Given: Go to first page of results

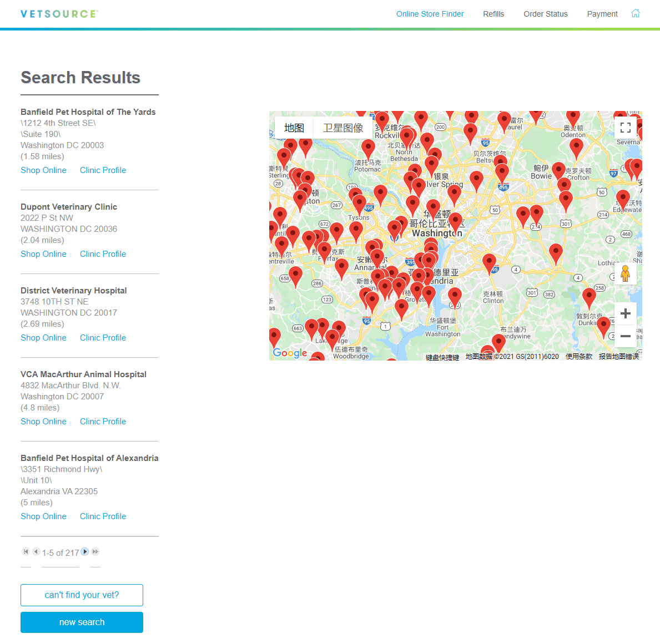Looking at the screenshot, I should 26,551.
